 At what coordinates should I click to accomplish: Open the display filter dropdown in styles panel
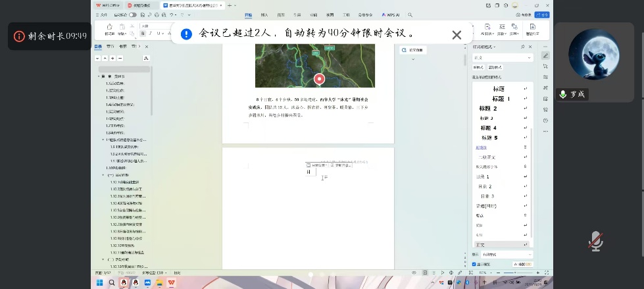506,254
